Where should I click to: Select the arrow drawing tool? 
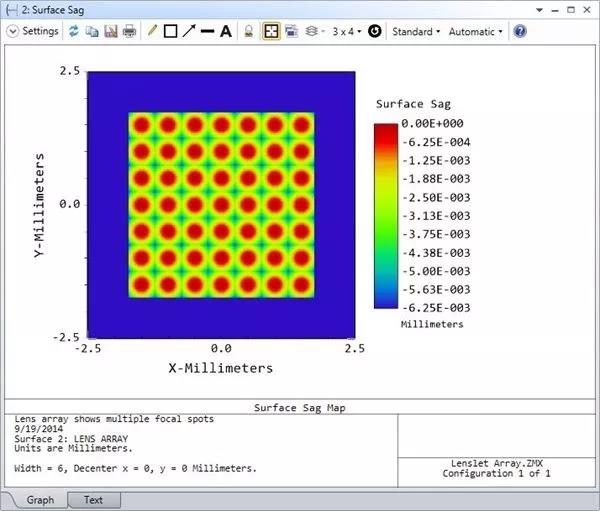pyautogui.click(x=188, y=31)
